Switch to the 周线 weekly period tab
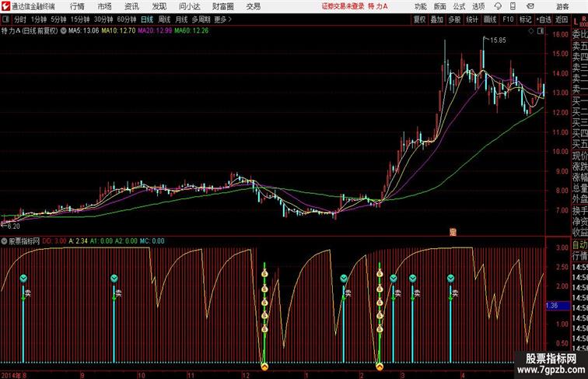Viewport: 588px width, 379px height. click(164, 19)
